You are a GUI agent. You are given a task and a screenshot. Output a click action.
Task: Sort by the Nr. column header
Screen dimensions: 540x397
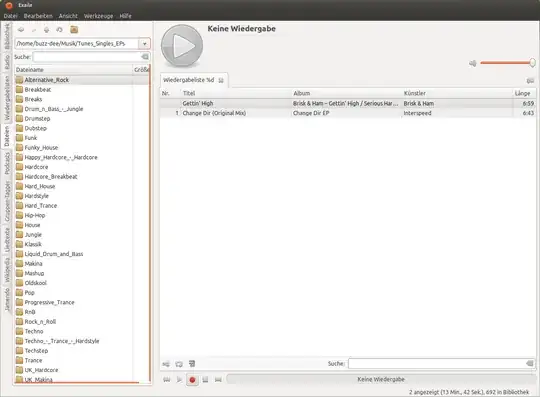[x=170, y=93]
